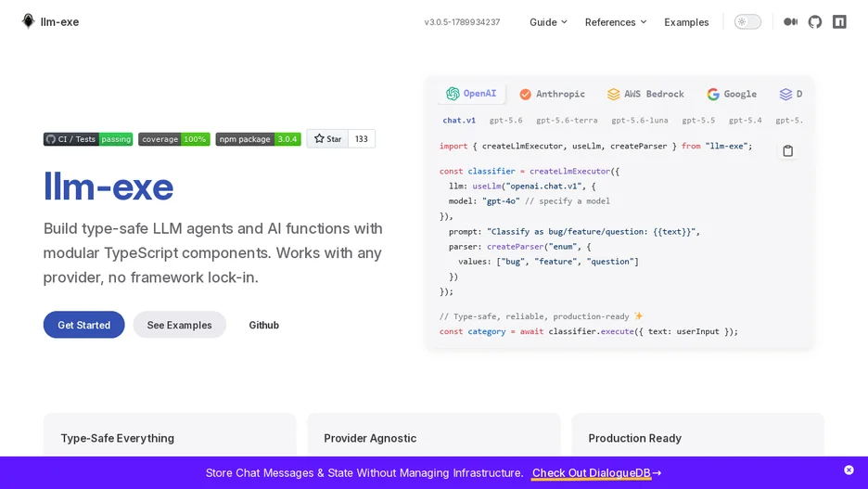The image size is (868, 489).
Task: Follow the Check Out DialogueDB link
Action: [x=596, y=473]
